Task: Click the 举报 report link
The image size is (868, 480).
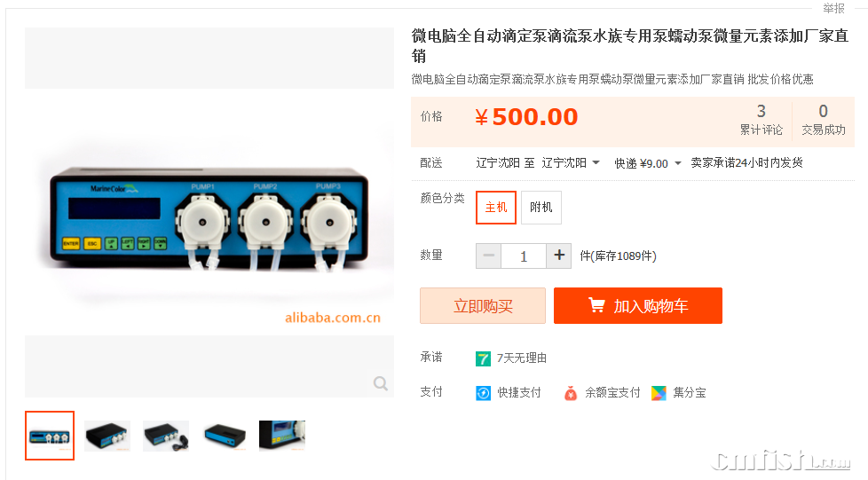Action: coord(833,8)
